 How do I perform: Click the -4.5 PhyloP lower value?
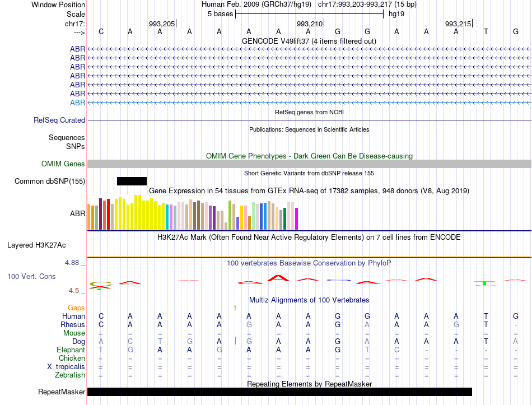click(73, 291)
